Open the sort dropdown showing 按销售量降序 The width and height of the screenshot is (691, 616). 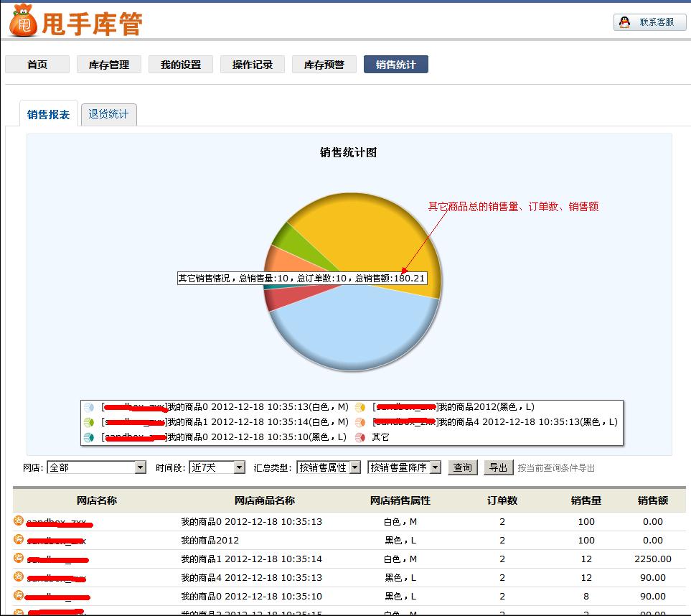pyautogui.click(x=404, y=467)
